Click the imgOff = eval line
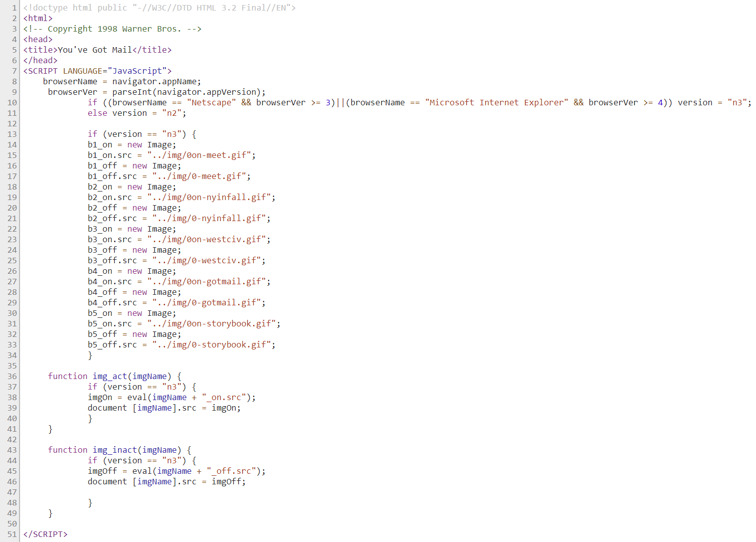 (x=176, y=471)
